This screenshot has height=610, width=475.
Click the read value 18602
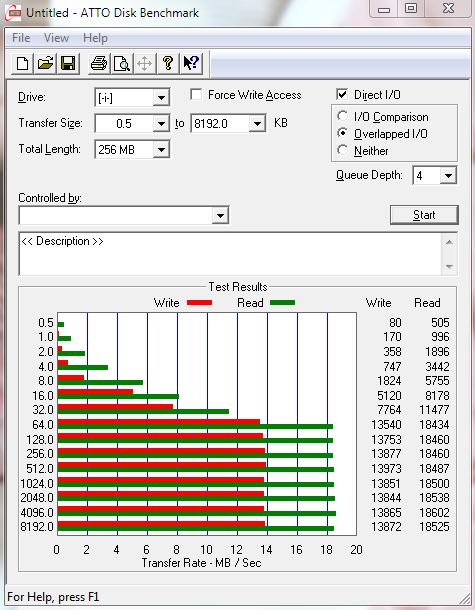(434, 512)
